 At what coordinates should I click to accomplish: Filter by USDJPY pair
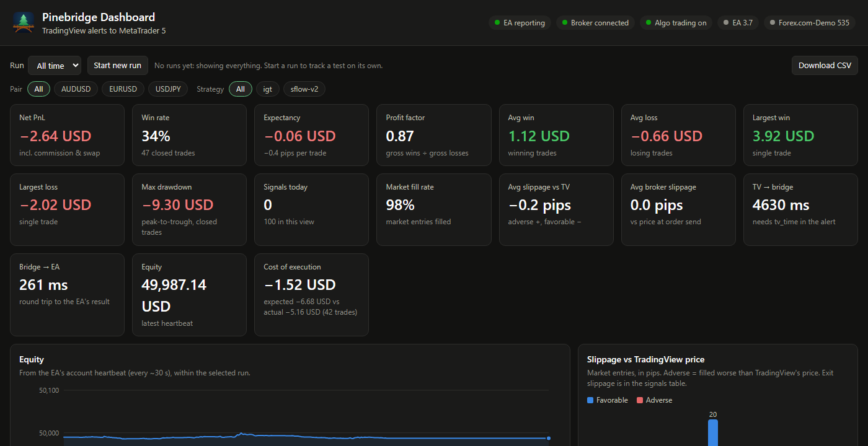click(168, 89)
